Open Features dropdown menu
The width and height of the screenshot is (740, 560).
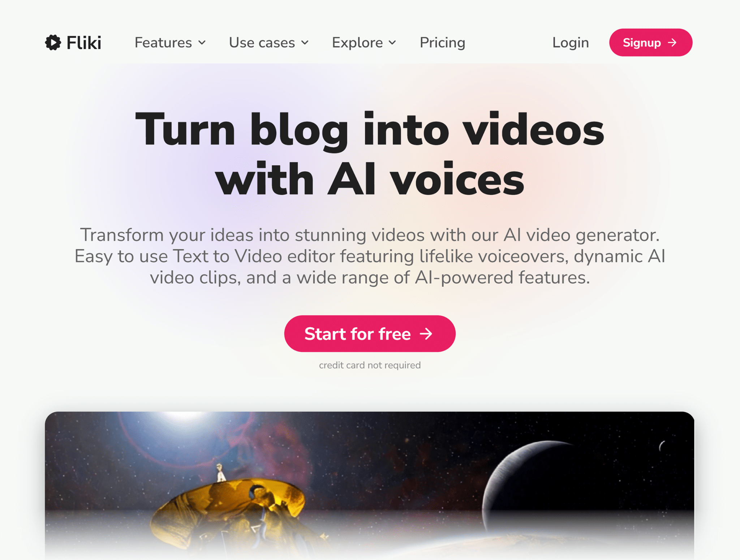[x=169, y=42]
